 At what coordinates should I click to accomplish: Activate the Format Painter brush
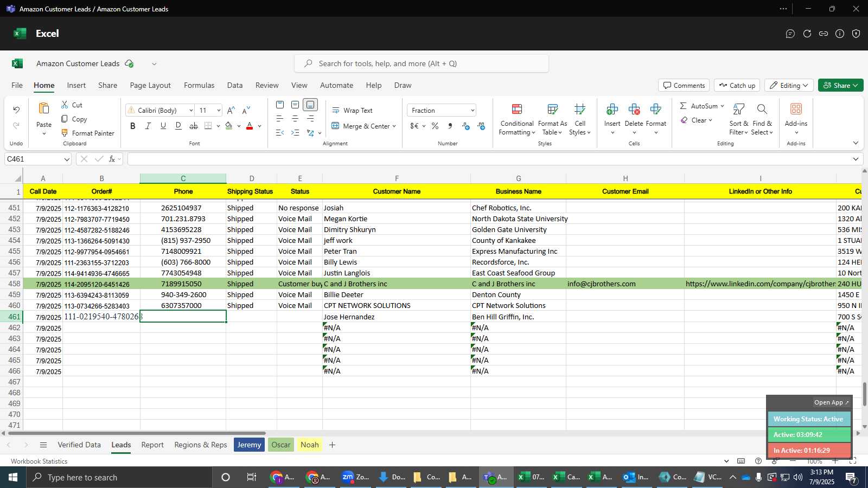65,133
